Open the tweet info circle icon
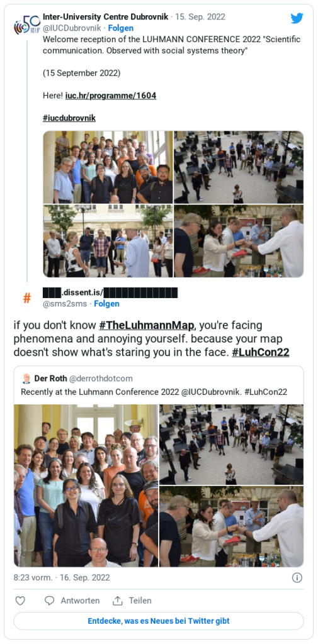Viewport: 318px width, 644px height. 297,577
